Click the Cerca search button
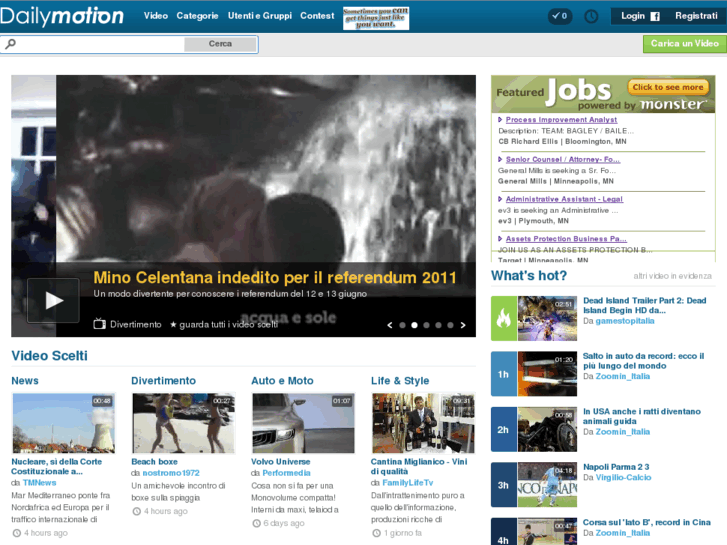The height and width of the screenshot is (545, 727). 220,44
